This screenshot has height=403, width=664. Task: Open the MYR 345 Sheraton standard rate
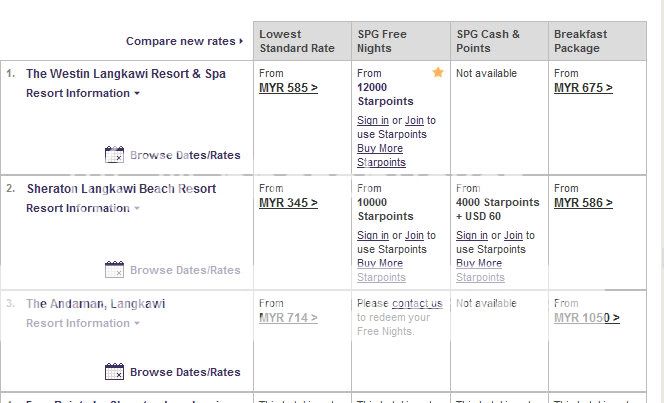tap(288, 203)
